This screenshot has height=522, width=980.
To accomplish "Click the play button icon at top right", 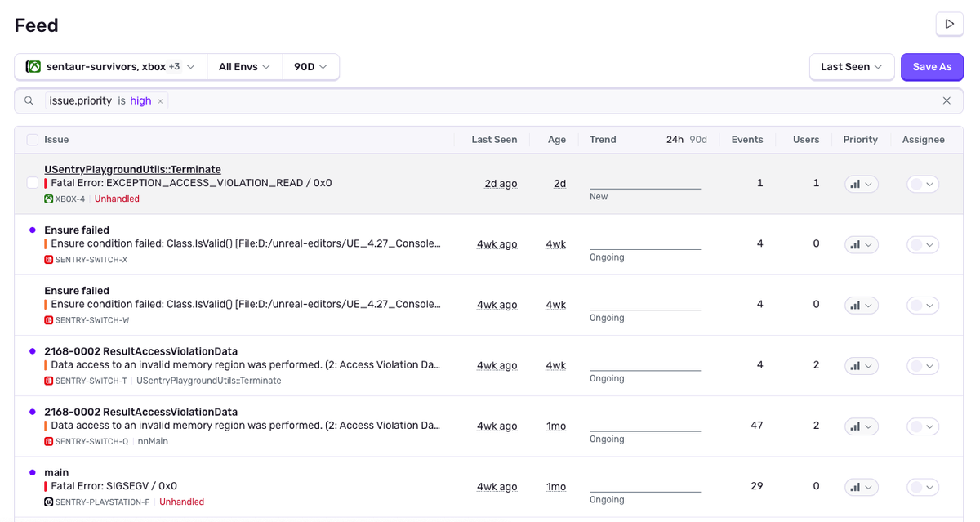I will click(x=949, y=25).
